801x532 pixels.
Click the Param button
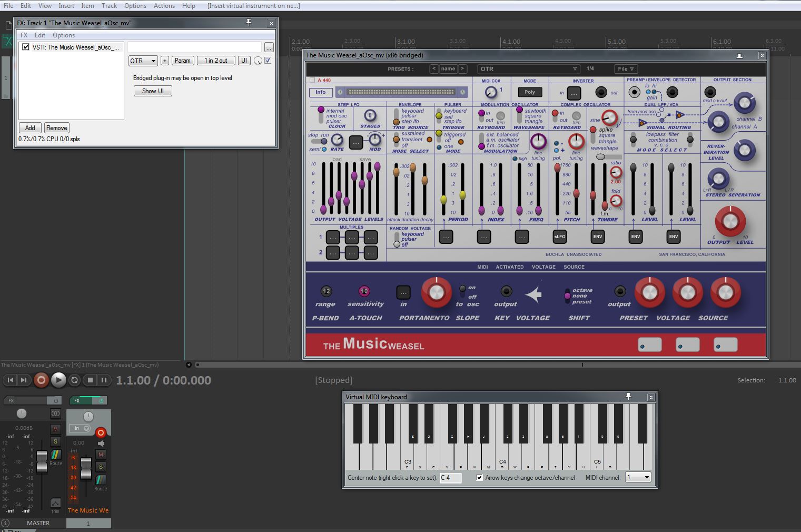click(x=183, y=61)
